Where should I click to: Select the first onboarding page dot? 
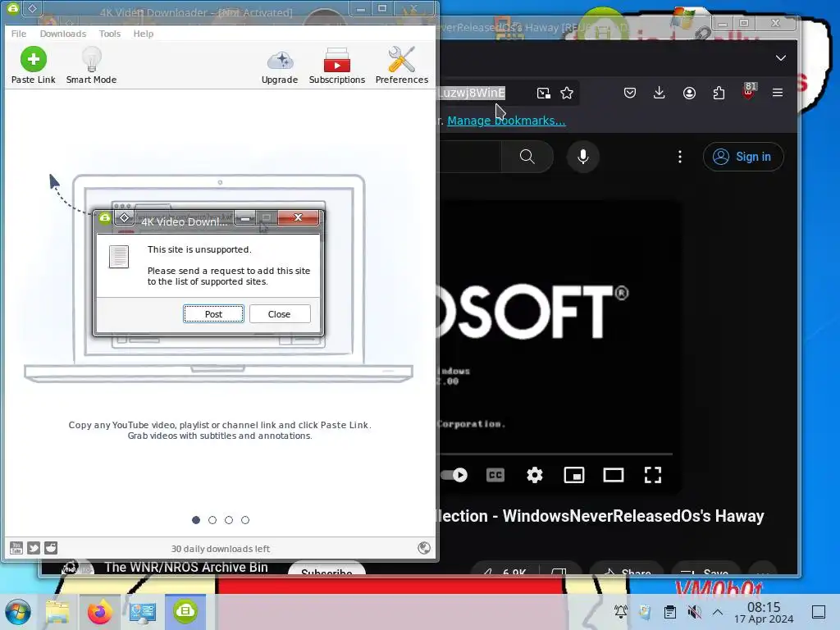[x=196, y=519]
